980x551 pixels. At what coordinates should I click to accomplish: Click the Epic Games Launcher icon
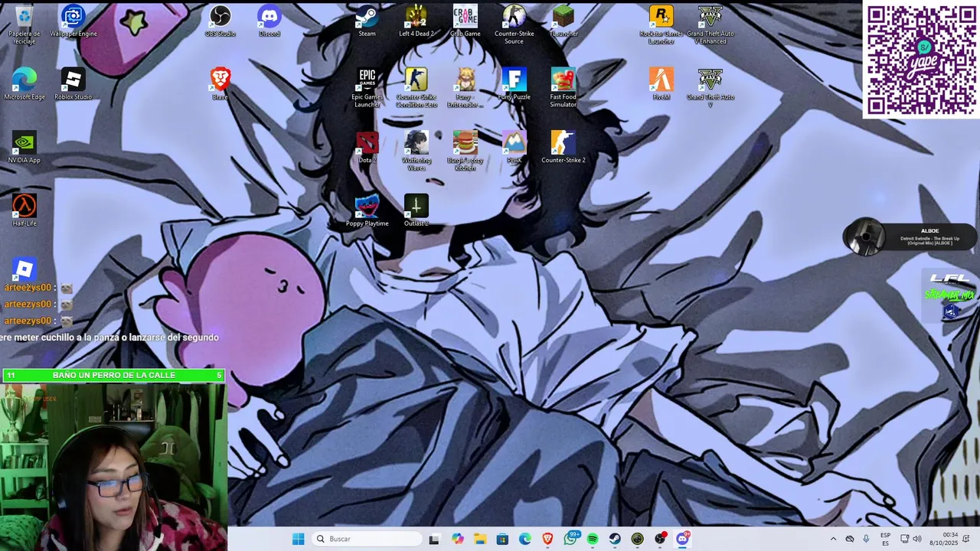367,88
